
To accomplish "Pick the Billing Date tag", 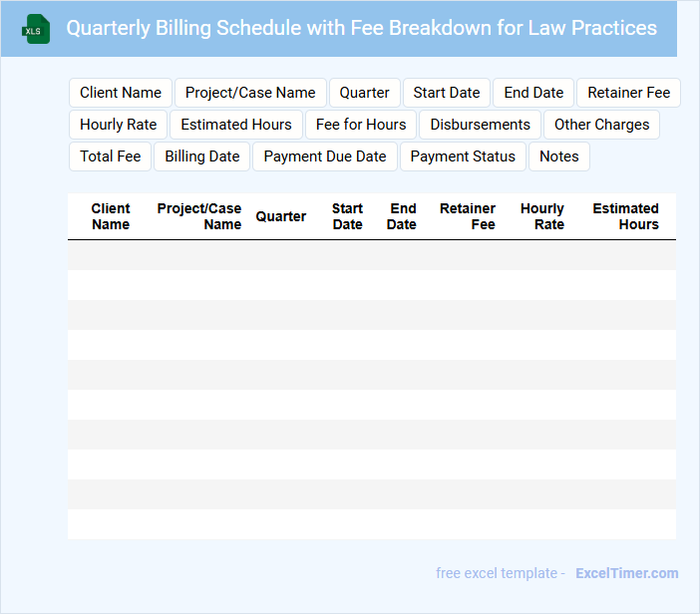I will click(x=202, y=156).
